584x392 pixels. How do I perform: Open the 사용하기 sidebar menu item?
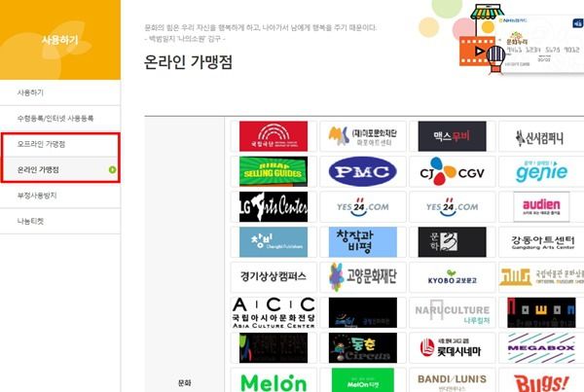(60, 92)
